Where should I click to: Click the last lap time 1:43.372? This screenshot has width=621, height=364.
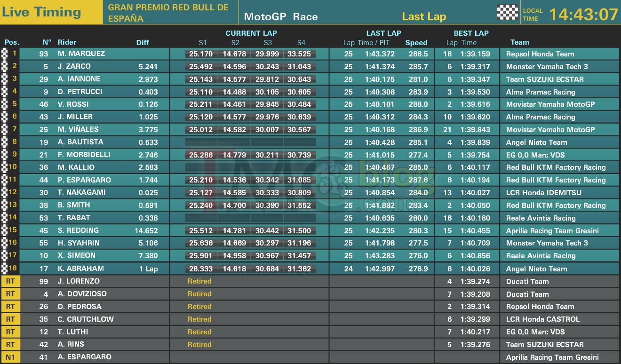click(x=380, y=54)
